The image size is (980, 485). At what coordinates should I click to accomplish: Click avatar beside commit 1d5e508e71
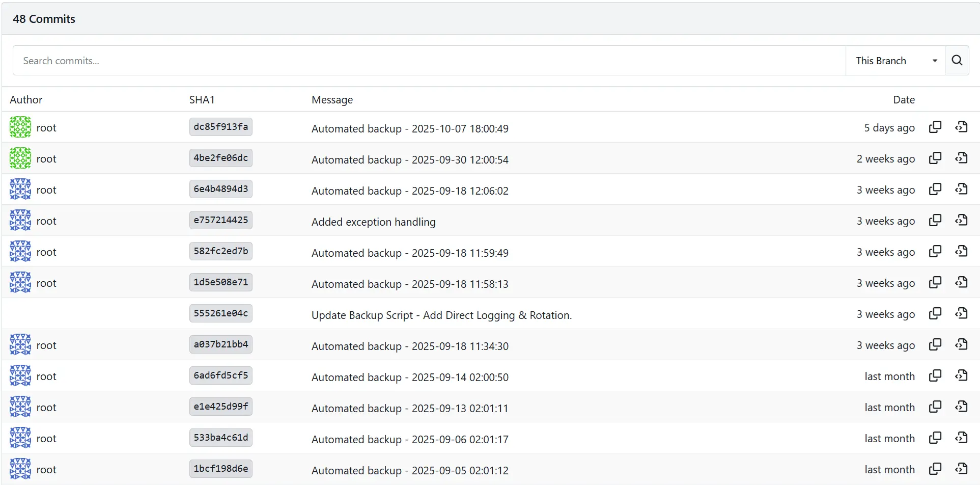(20, 282)
